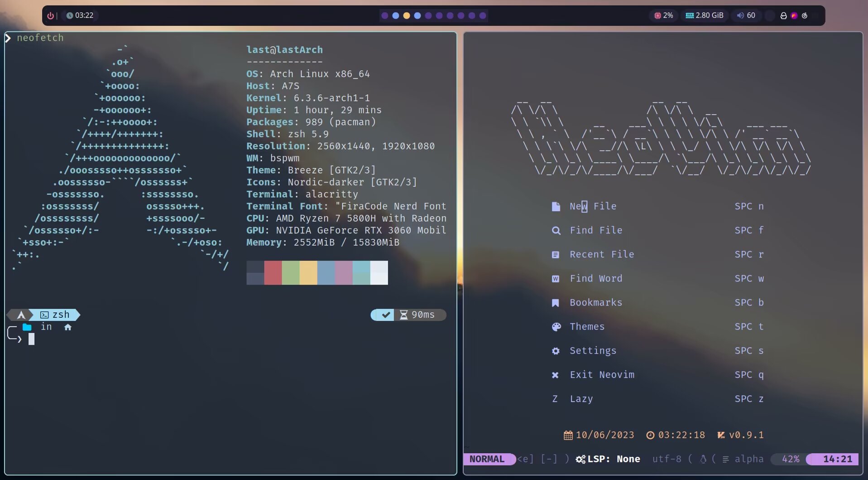Click the blue folder icon in the prompt

27,327
